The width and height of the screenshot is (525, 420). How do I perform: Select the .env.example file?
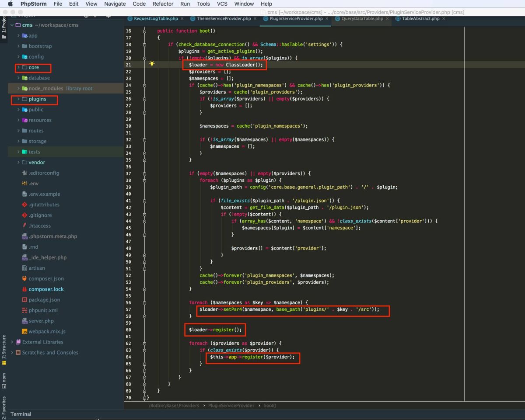coord(44,194)
